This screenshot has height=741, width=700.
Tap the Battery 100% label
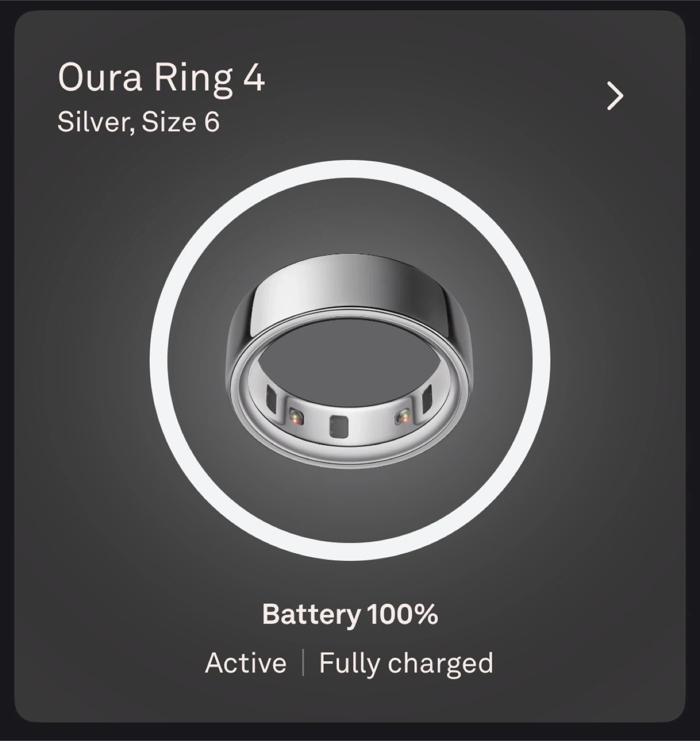[x=350, y=614]
